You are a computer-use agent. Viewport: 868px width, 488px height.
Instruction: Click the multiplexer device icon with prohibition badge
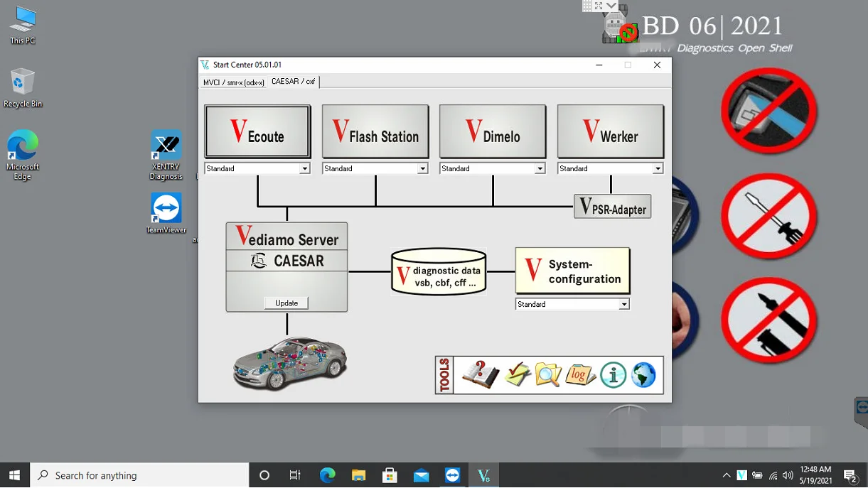(619, 27)
